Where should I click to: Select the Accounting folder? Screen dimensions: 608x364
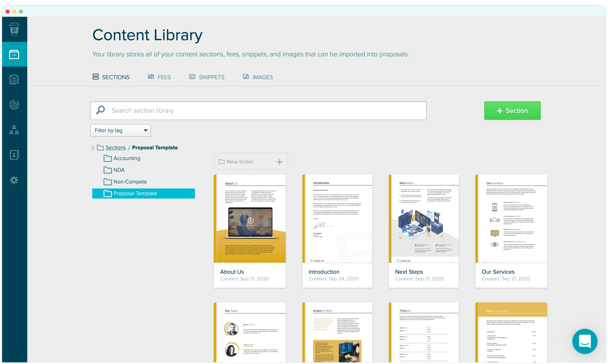coord(126,159)
